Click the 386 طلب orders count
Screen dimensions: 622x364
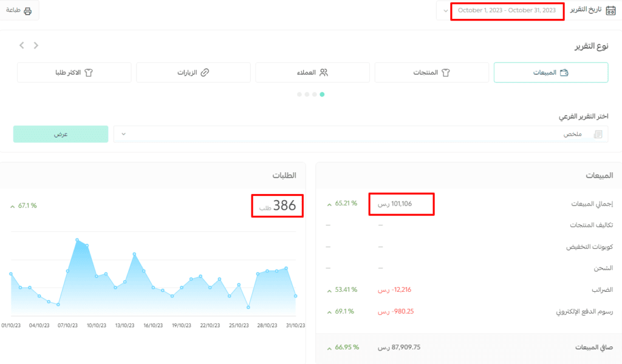coord(277,206)
